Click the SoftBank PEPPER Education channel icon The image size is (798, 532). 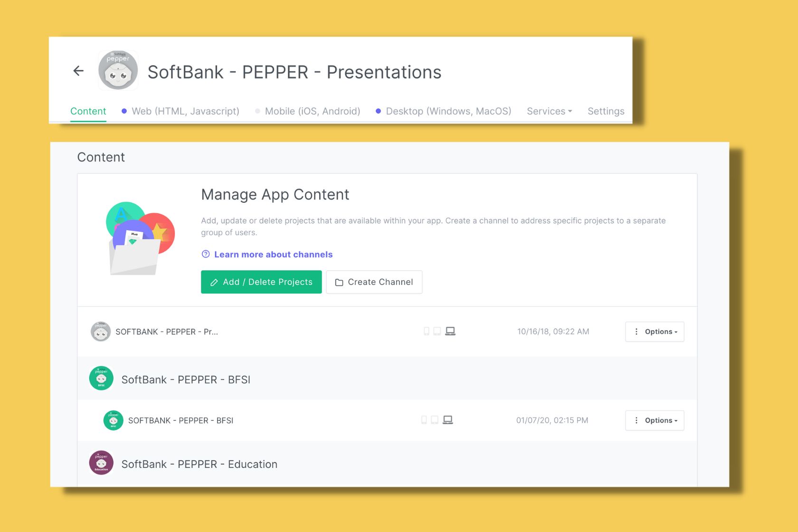[x=101, y=462]
